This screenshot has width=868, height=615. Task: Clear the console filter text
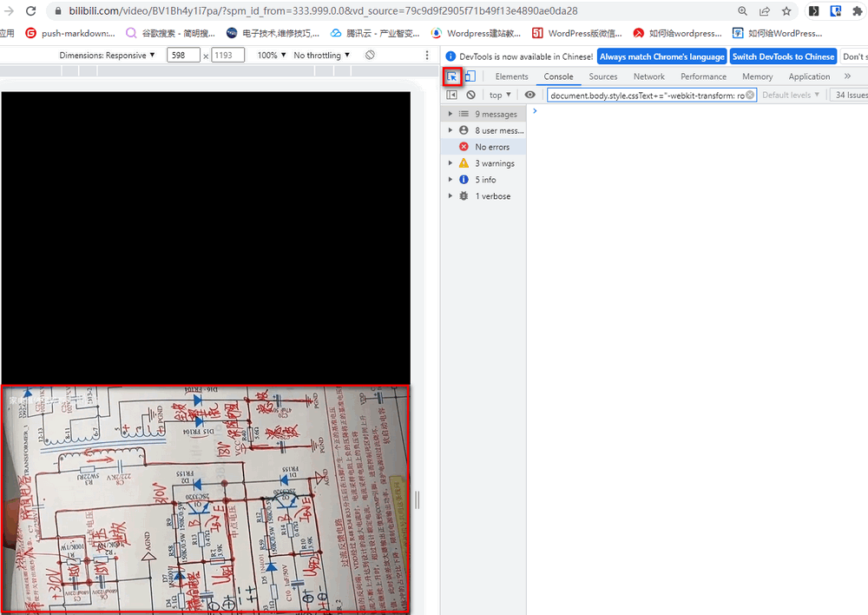point(750,95)
